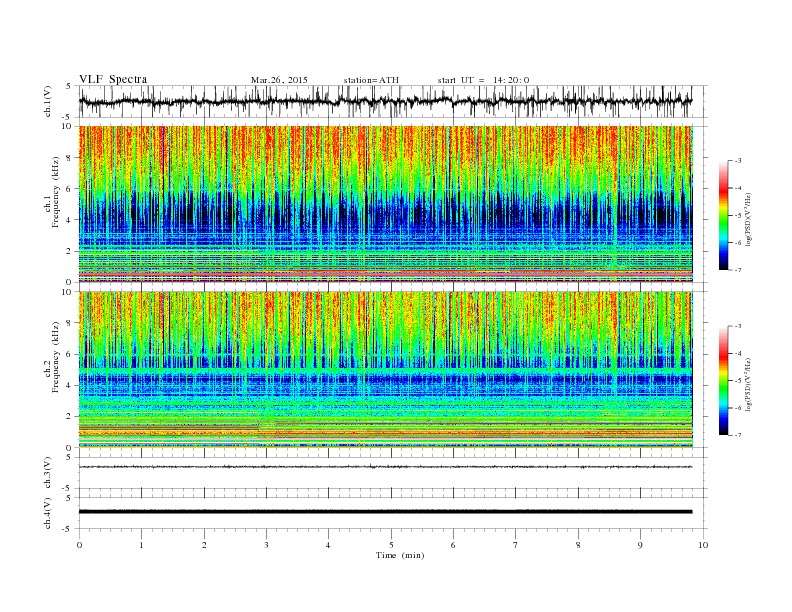Click the "10" label on the time axis
The height and width of the screenshot is (612, 792).
click(703, 545)
